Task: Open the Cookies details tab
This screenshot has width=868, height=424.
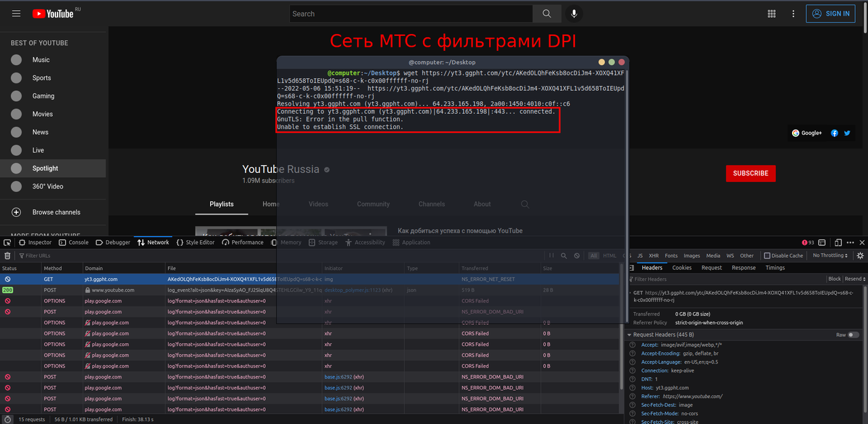Action: (x=682, y=268)
